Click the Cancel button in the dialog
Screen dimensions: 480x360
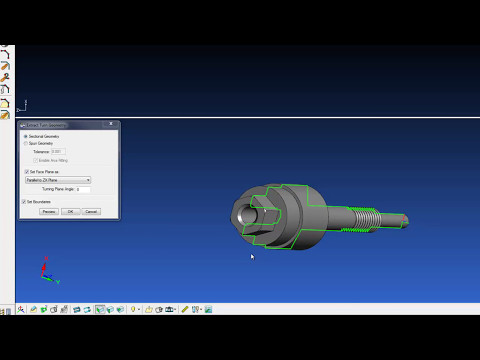91,212
